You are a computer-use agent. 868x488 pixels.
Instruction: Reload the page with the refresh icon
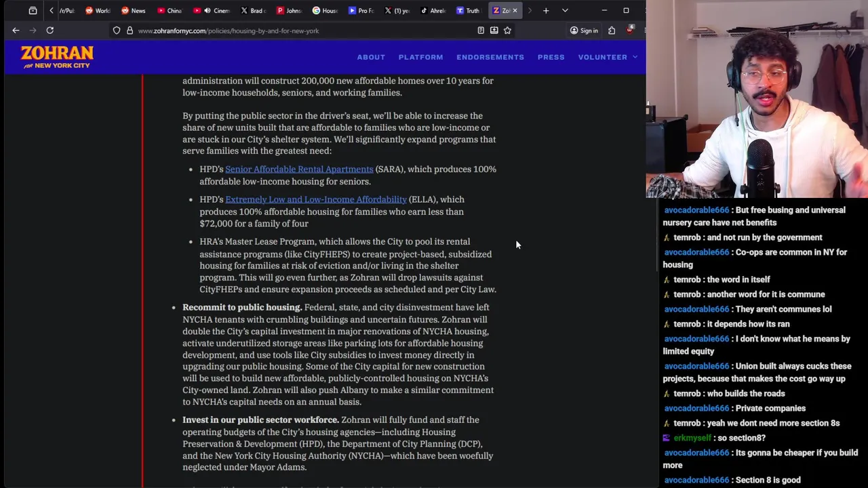point(50,30)
